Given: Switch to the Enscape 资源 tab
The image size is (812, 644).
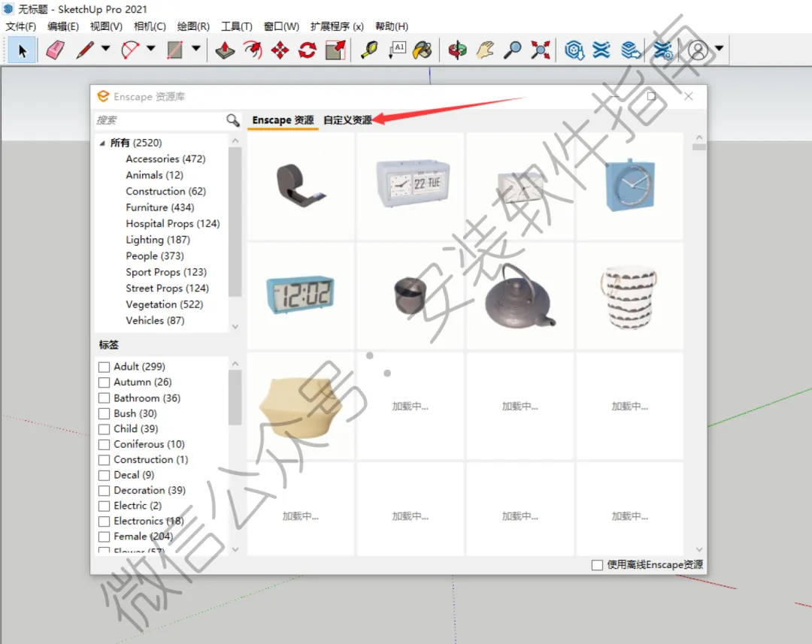Looking at the screenshot, I should coord(283,120).
